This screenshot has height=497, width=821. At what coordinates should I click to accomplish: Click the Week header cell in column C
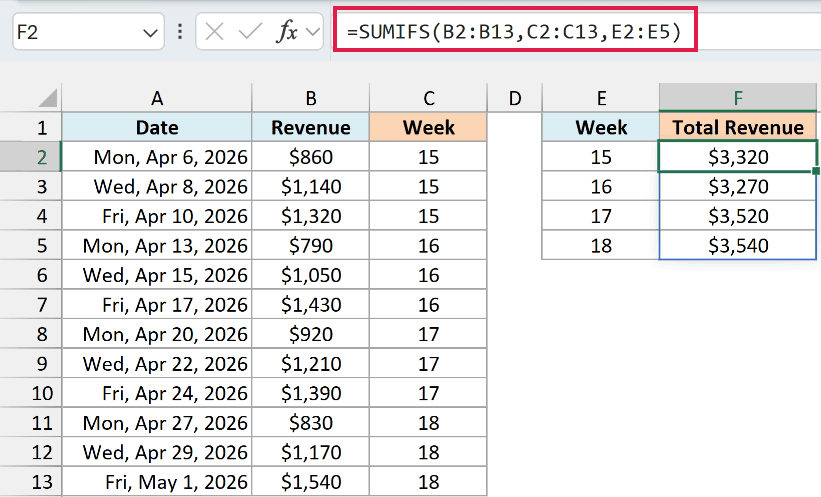pyautogui.click(x=428, y=127)
